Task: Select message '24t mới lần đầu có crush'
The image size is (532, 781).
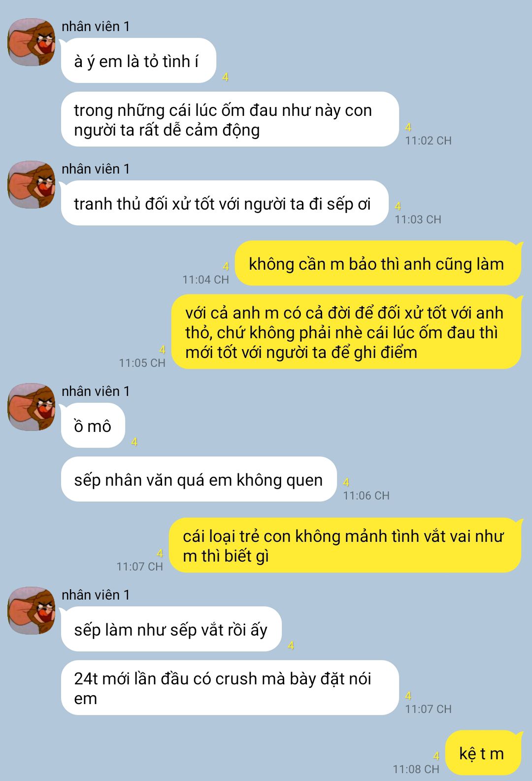Action: click(x=230, y=688)
